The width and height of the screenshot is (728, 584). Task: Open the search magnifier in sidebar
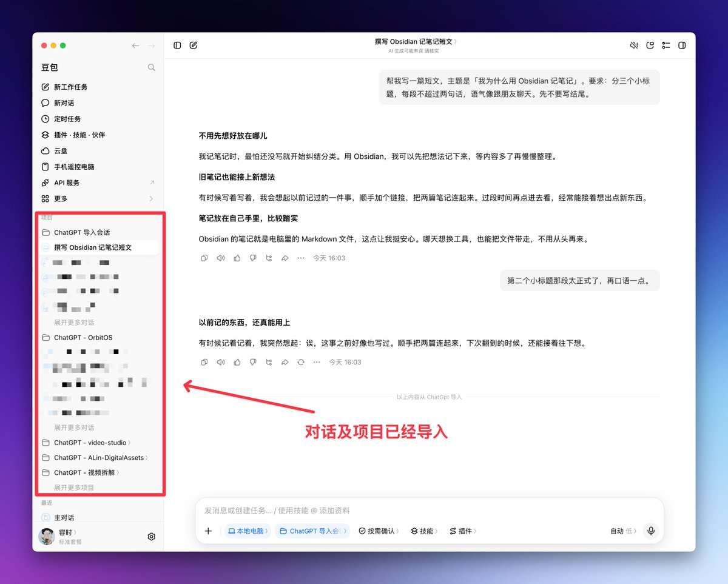152,67
